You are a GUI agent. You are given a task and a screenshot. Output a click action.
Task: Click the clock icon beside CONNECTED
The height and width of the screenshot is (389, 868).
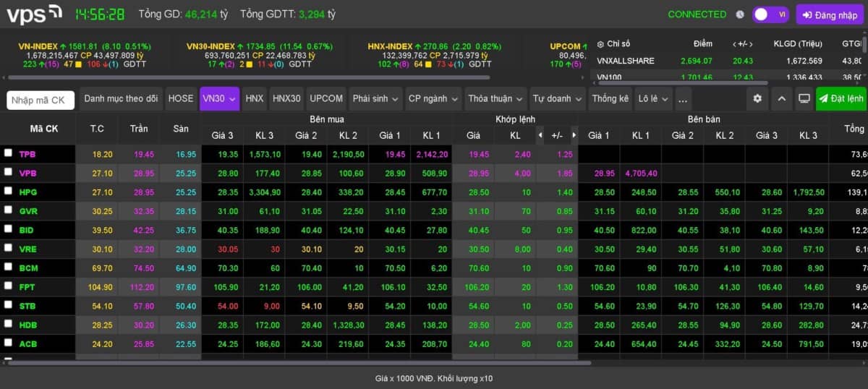[740, 14]
